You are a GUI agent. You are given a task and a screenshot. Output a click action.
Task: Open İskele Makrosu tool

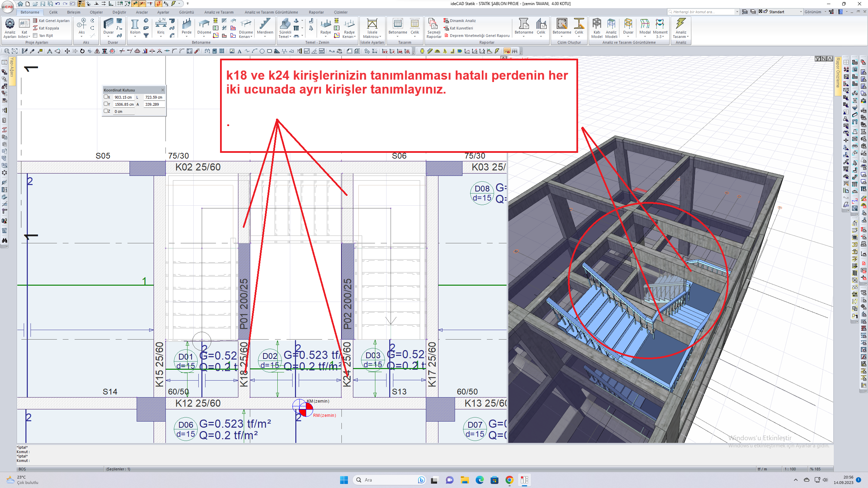click(x=372, y=28)
